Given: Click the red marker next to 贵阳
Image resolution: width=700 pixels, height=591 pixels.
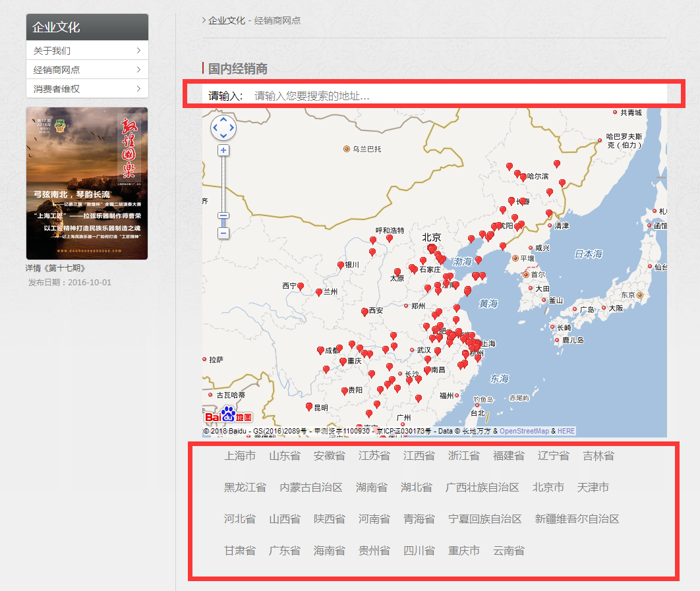Looking at the screenshot, I should pos(345,391).
